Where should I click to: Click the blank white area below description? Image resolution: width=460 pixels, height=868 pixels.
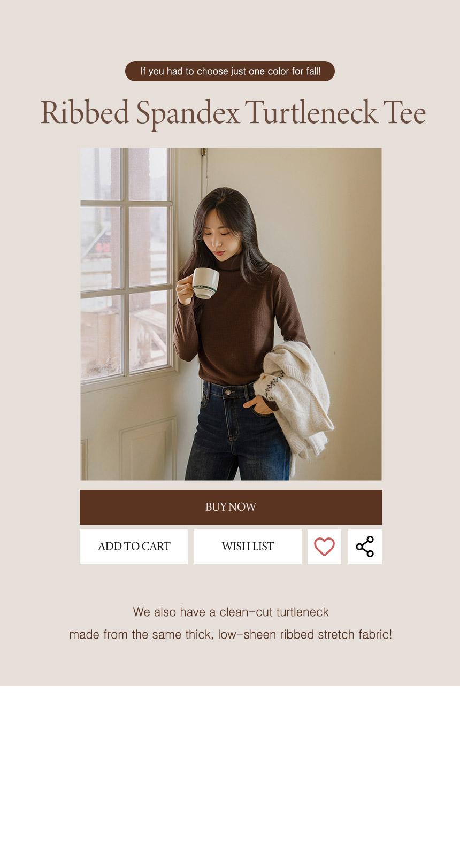point(230,777)
